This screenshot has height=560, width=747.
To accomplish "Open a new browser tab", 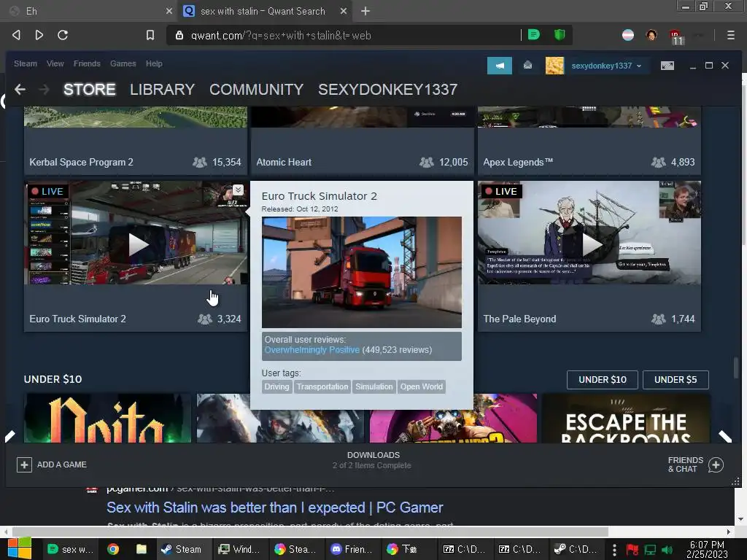I will click(365, 11).
